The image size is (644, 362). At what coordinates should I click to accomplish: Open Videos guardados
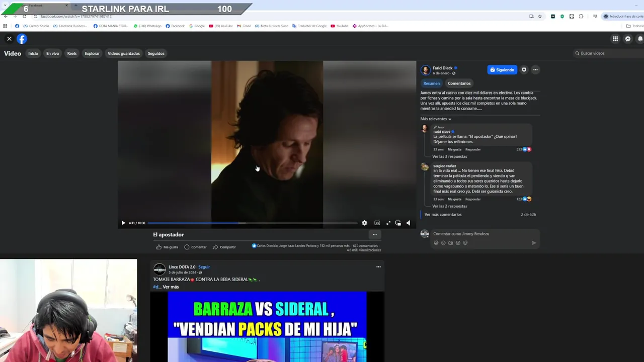[124, 53]
